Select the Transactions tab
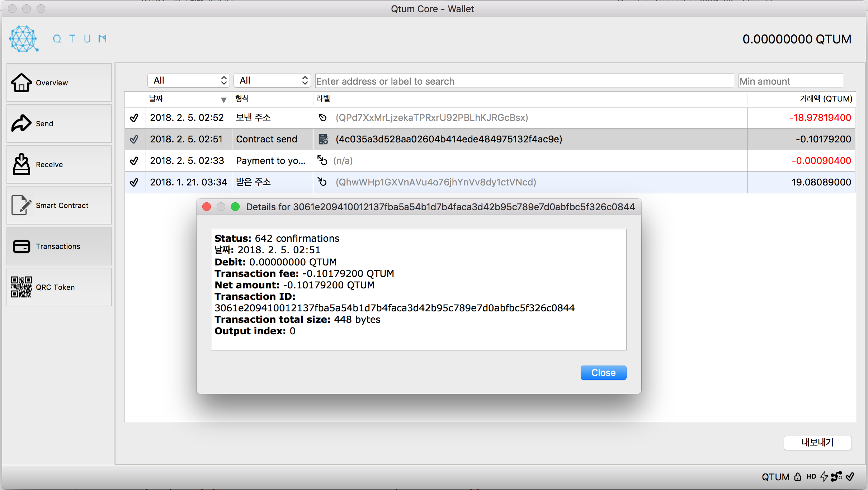868x490 pixels. point(59,246)
